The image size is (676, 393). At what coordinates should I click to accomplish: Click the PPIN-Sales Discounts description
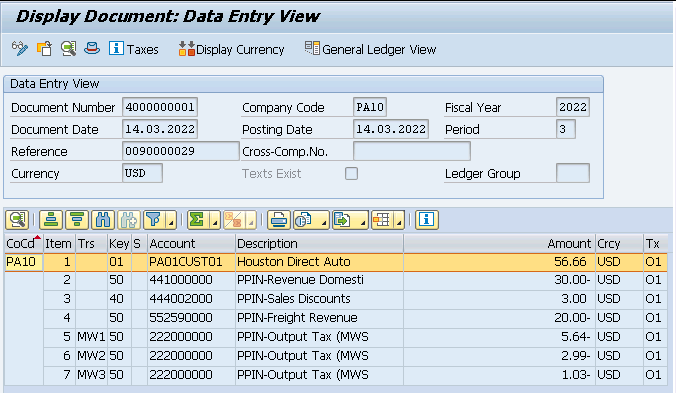point(319,299)
